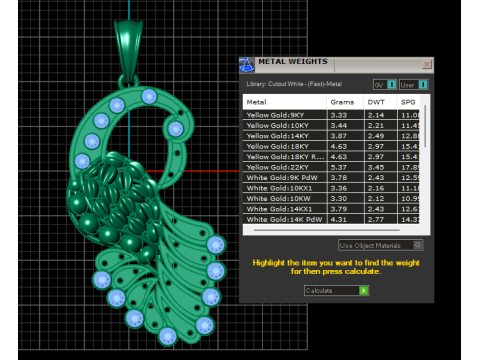Select the Yellow Gold:10KY row
The width and height of the screenshot is (480, 360).
point(331,125)
